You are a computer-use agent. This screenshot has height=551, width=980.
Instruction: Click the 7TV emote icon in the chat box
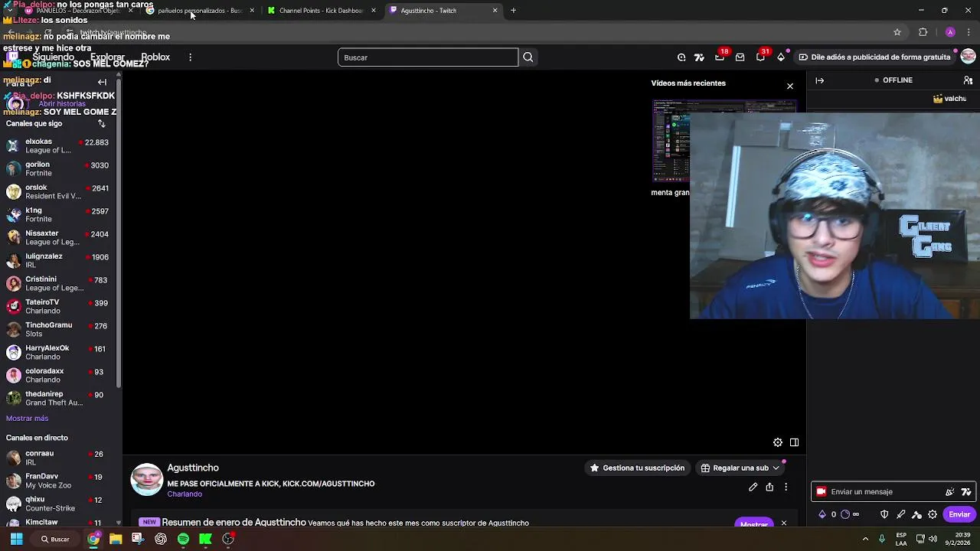966,492
